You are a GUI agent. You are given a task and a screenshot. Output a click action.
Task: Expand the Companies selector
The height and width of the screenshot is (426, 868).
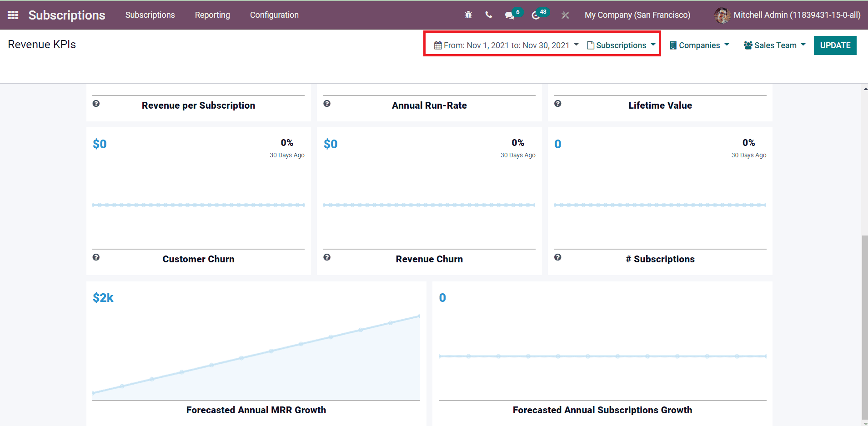[x=699, y=45]
